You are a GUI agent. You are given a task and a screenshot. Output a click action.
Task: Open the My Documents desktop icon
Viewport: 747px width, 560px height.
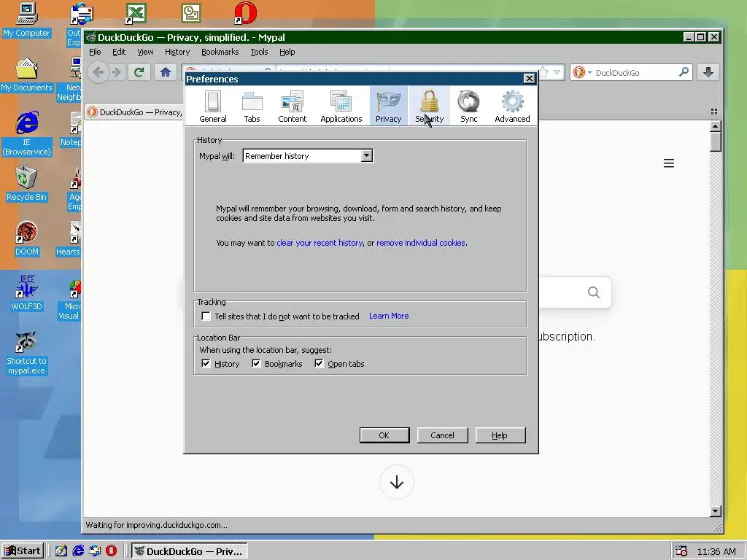[26, 75]
